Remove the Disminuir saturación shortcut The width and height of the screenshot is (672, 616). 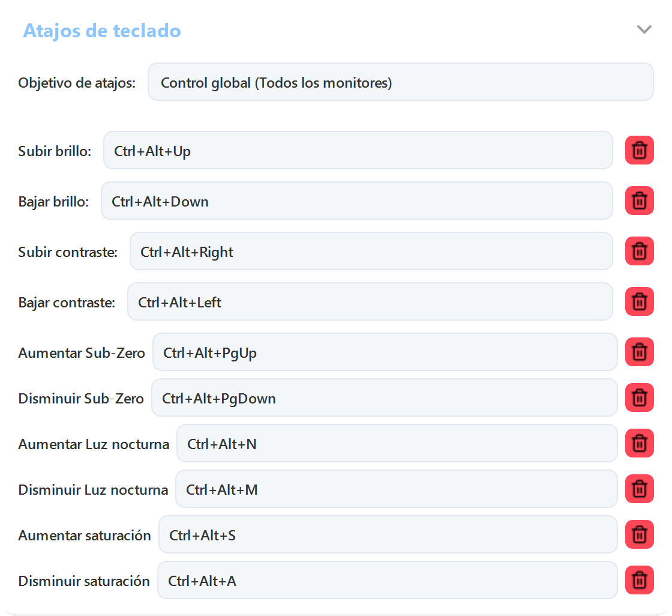tap(639, 580)
